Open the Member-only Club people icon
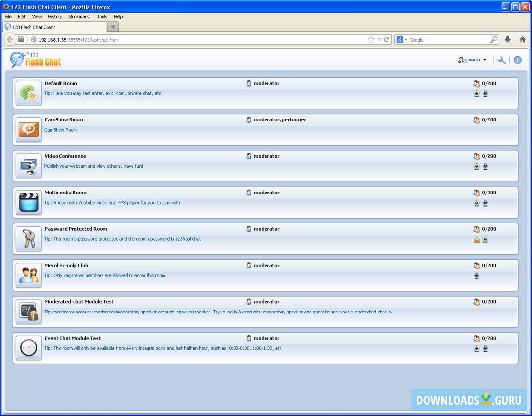This screenshot has width=532, height=416. pos(29,275)
